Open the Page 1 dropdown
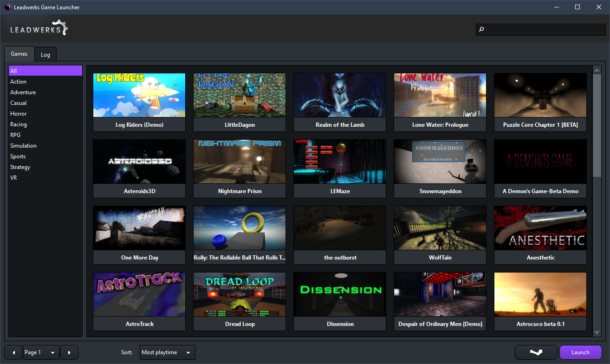Image resolution: width=610 pixels, height=364 pixels. coord(41,352)
